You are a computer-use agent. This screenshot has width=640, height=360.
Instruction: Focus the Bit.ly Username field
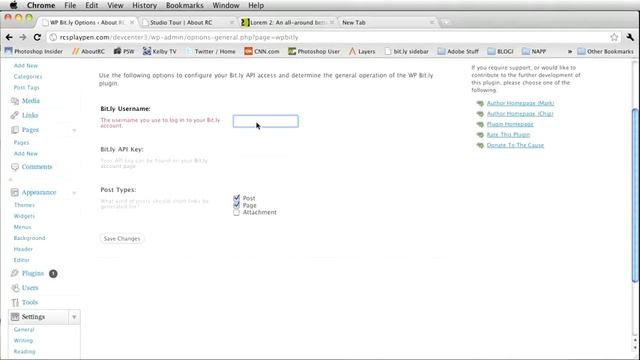click(265, 121)
